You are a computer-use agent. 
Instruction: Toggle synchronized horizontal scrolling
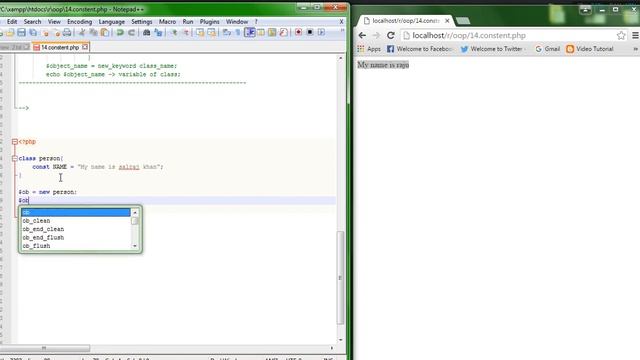(x=211, y=32)
